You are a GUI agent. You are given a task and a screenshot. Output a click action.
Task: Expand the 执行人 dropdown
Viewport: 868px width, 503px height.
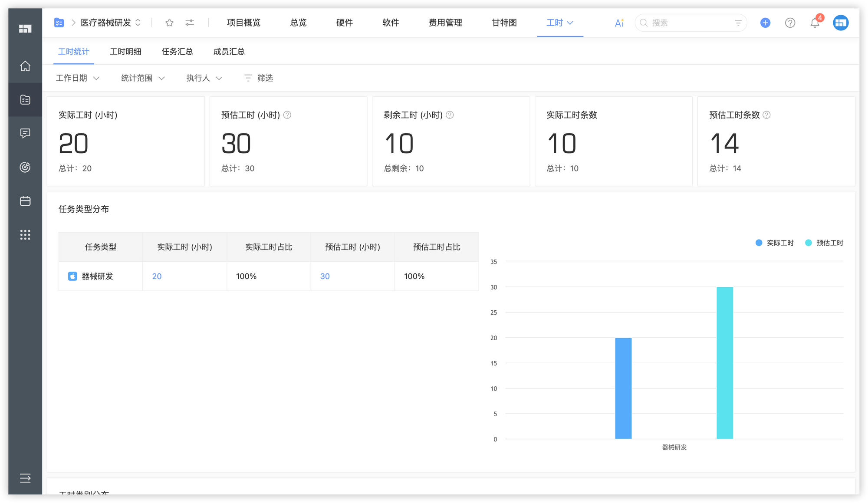coord(204,78)
